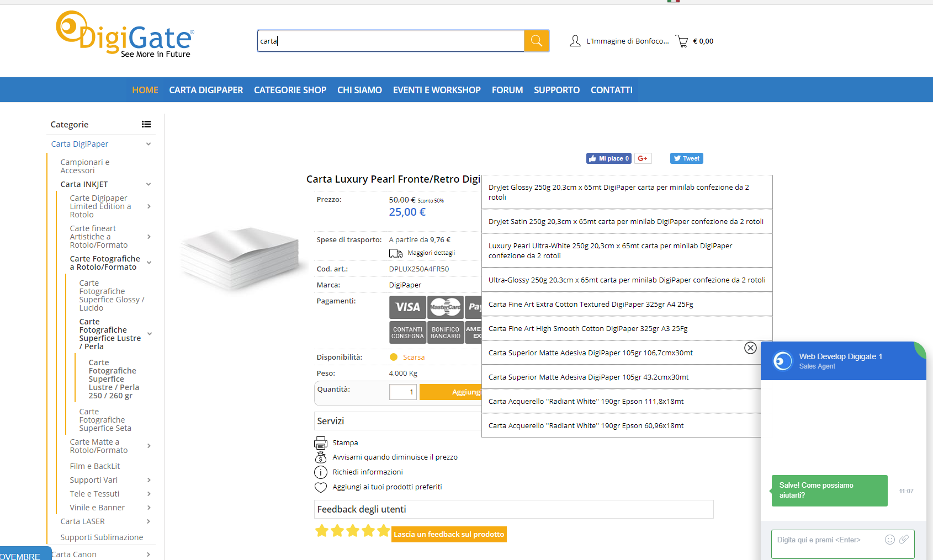The height and width of the screenshot is (560, 933).
Task: Open Carte Fotografiche Superfice Glossy / Lucido
Action: point(112,295)
